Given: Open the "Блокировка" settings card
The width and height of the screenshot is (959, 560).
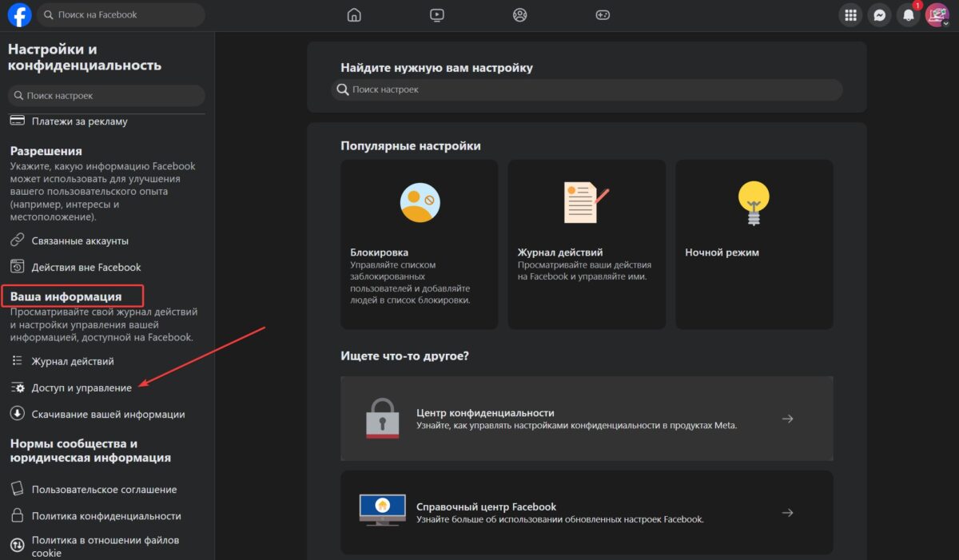Looking at the screenshot, I should (418, 244).
